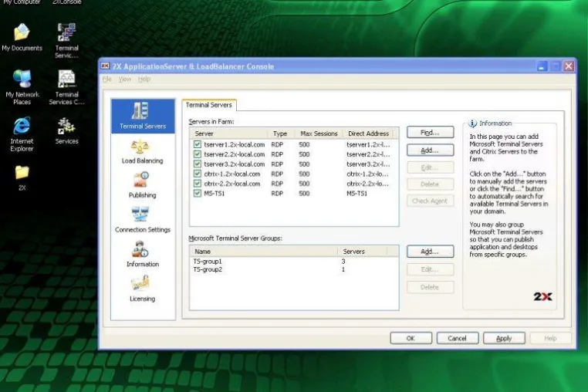Toggle the MS-TS1 server checkbox

point(198,193)
